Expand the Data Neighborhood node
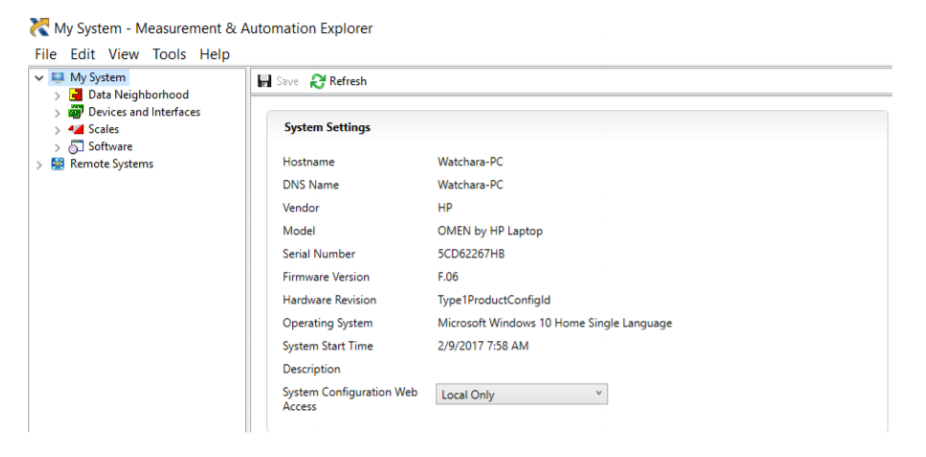This screenshot has width=926, height=457. point(57,96)
